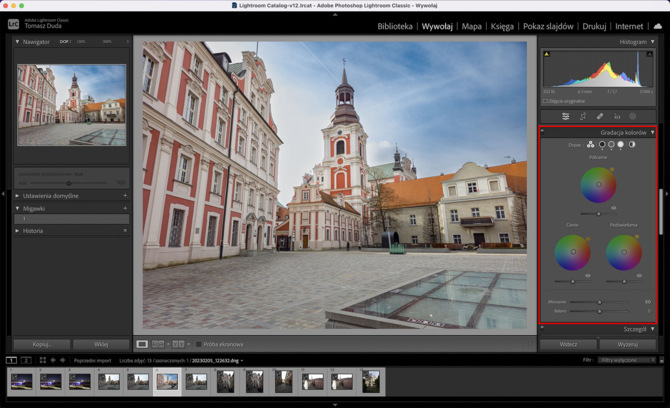
Task: Click the Balans slider handle
Action: (x=599, y=311)
